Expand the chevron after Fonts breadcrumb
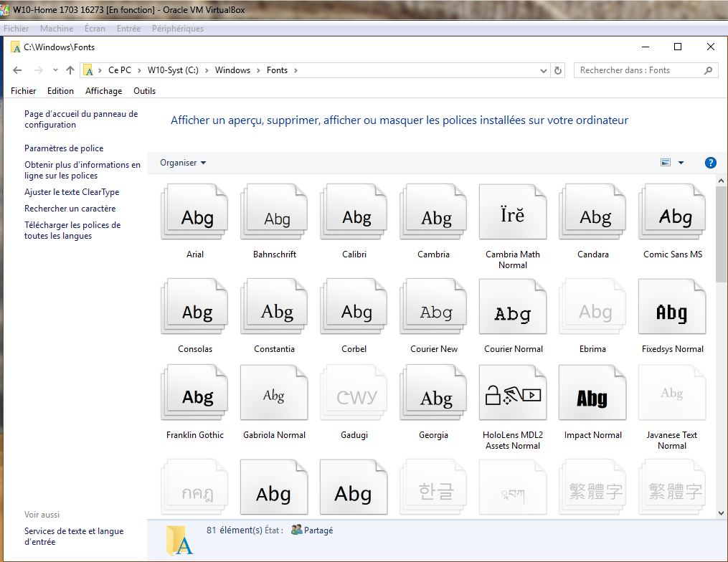Viewport: 728px width, 562px height. [296, 70]
